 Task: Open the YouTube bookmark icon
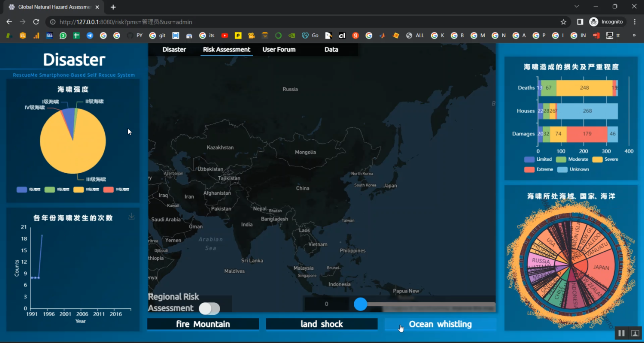point(225,36)
